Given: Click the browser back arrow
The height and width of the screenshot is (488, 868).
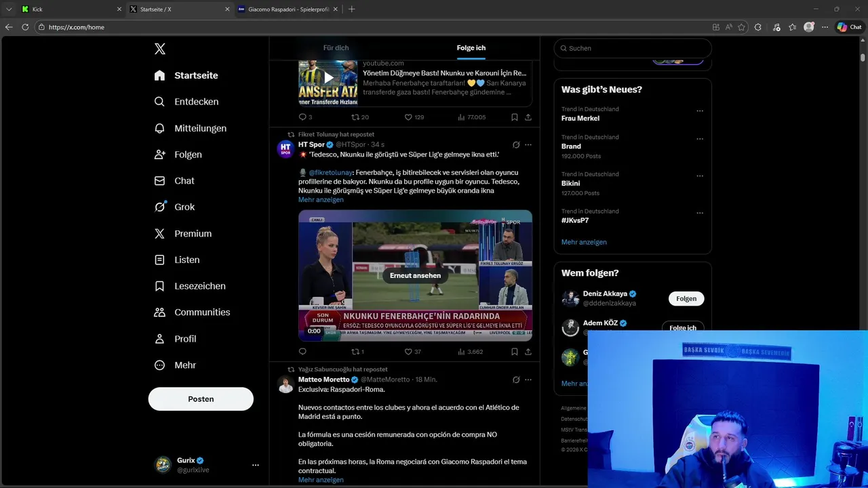Looking at the screenshot, I should click(9, 27).
